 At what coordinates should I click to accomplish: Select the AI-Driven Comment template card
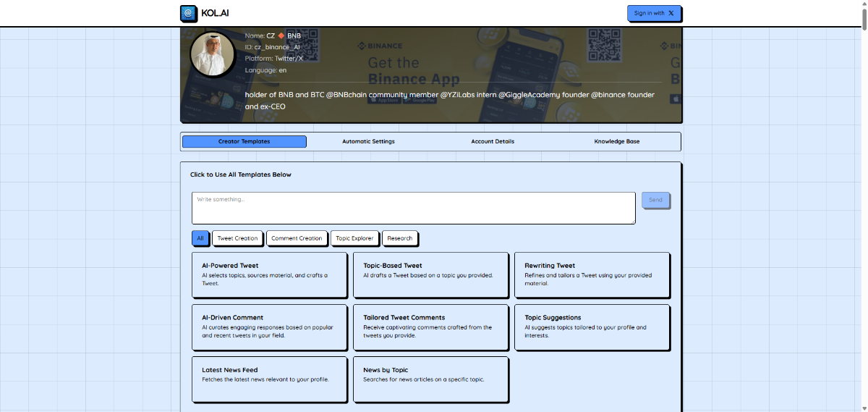pyautogui.click(x=269, y=327)
